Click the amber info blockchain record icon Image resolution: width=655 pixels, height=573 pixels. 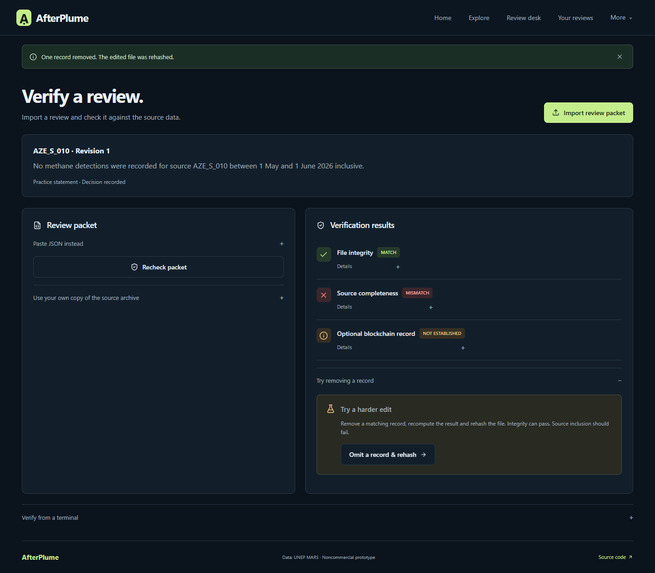[324, 335]
